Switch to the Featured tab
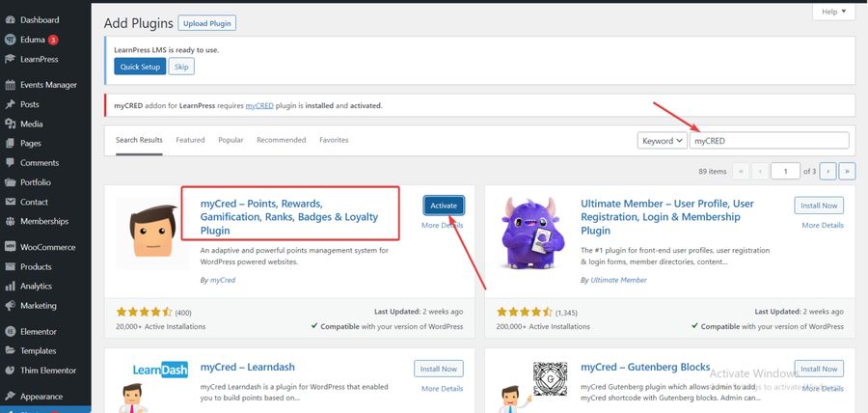Viewport: 868px width, 413px height. 190,140
